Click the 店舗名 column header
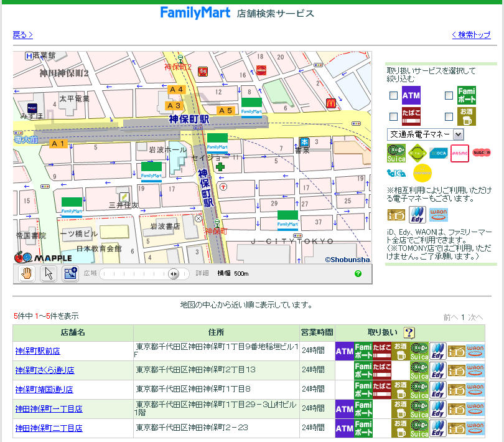504x442 pixels. pyautogui.click(x=73, y=332)
